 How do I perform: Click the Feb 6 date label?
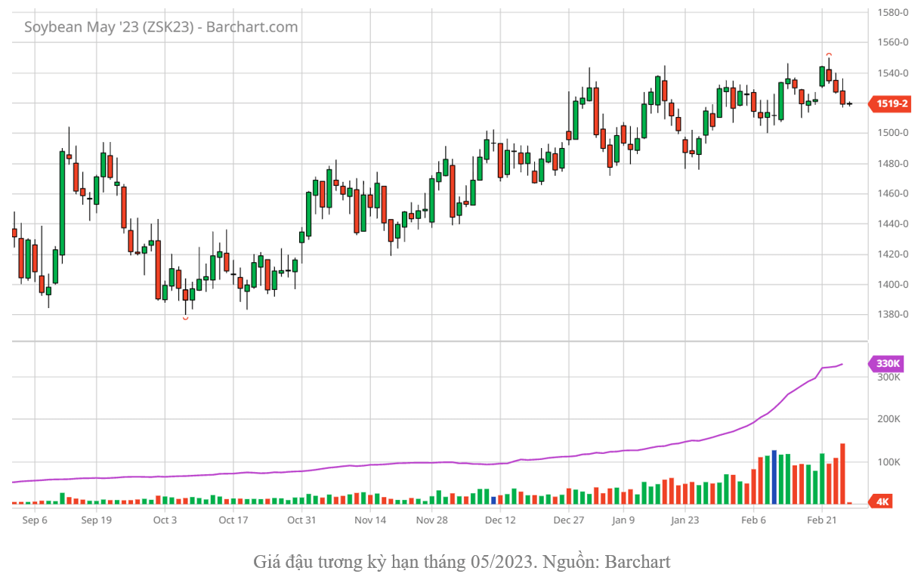point(753,520)
